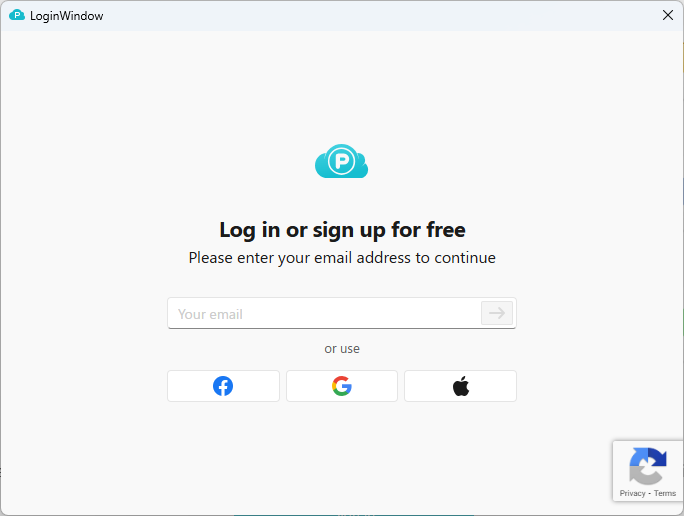This screenshot has height=516, width=684.
Task: Continue with the Google logo button
Action: click(342, 386)
